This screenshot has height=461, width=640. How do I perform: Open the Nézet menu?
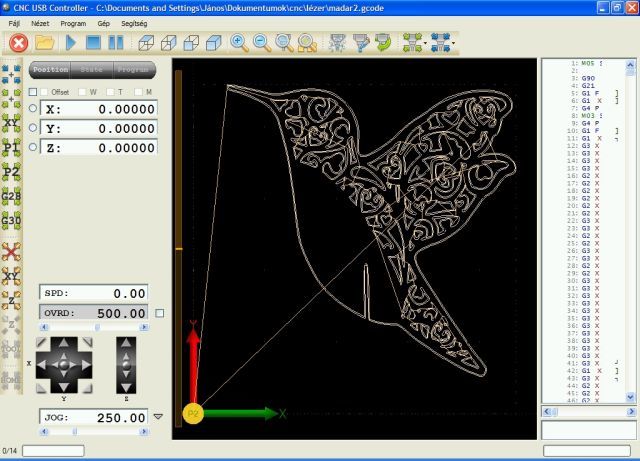point(40,21)
